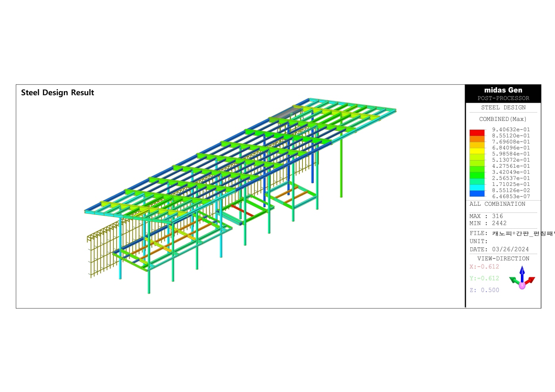Image resolution: width=555 pixels, height=392 pixels.
Task: Pick the orange swatch in the legend
Action: coord(477,139)
